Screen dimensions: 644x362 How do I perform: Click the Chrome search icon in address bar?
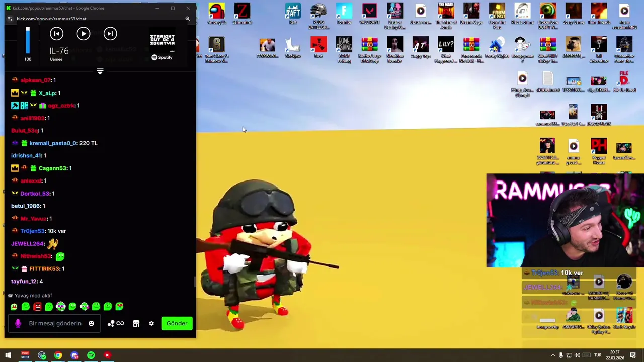click(187, 19)
